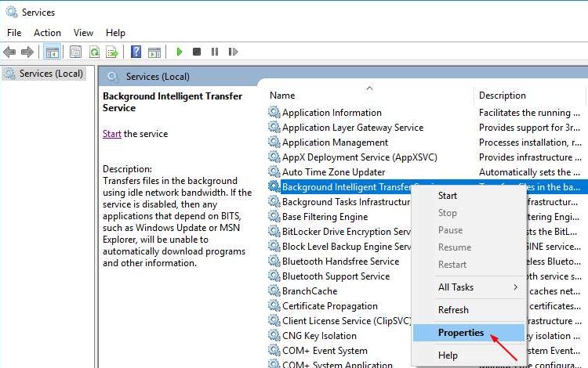This screenshot has width=588, height=368.
Task: Click the Export List toolbar icon
Action: coord(112,52)
